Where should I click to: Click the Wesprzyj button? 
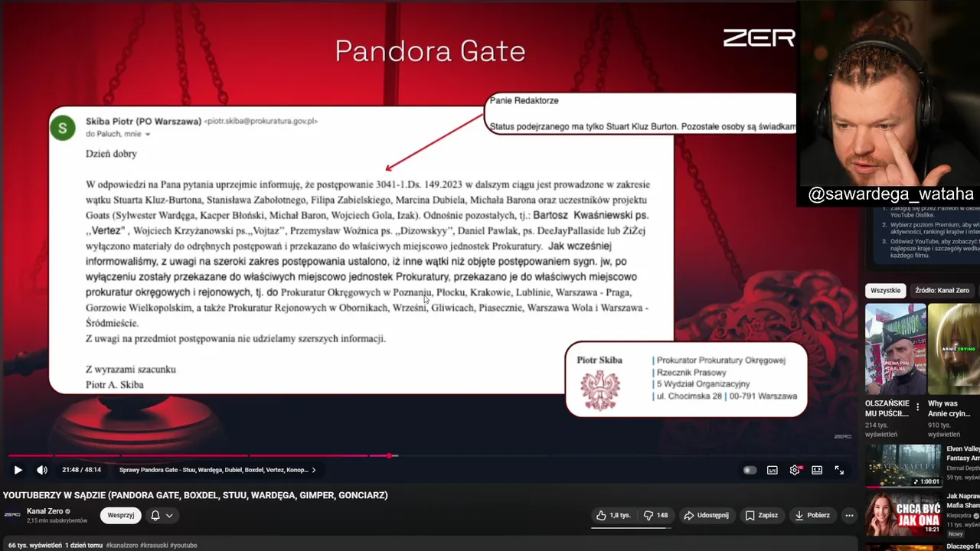click(121, 515)
